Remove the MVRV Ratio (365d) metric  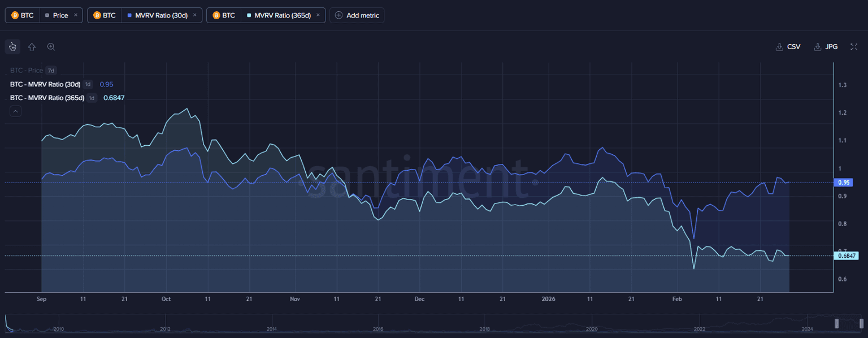click(318, 15)
